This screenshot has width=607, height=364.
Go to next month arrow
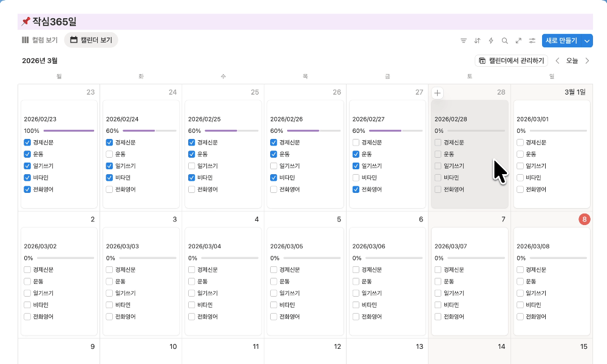pos(587,61)
